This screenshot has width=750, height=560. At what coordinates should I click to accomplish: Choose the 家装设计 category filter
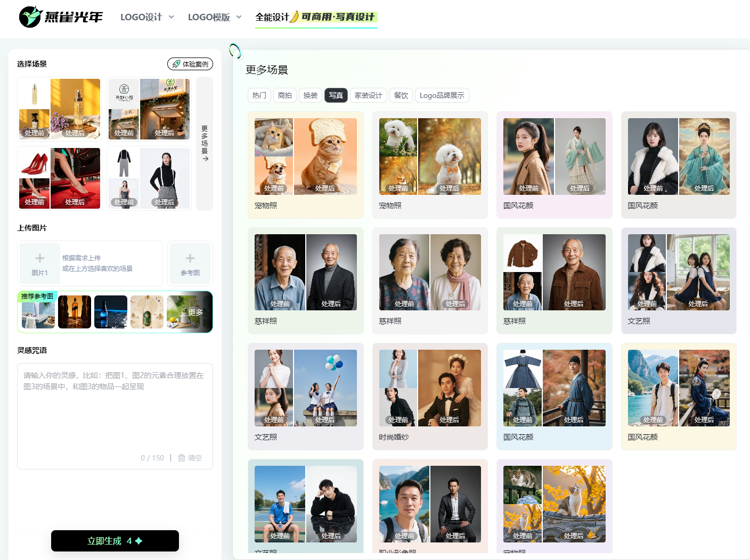pos(369,95)
